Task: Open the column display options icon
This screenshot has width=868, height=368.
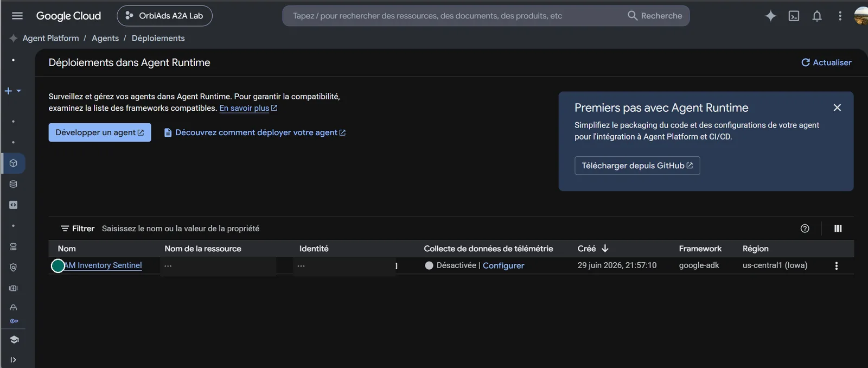Action: [x=838, y=229]
